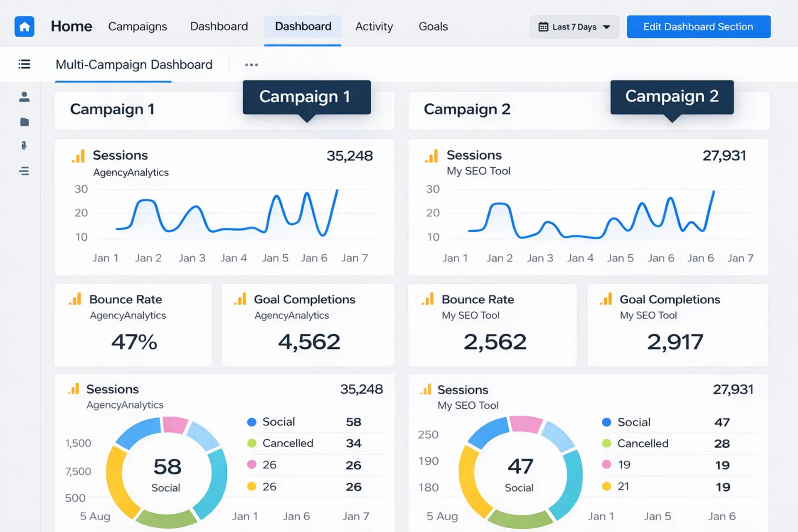The width and height of the screenshot is (798, 532).
Task: Open the hamburger list menu icon
Action: 24,64
